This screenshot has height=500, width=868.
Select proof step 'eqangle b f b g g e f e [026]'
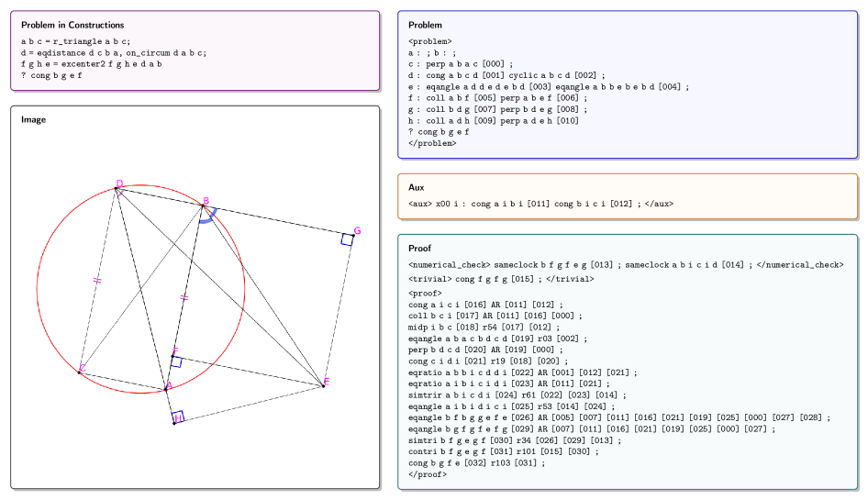(x=619, y=418)
